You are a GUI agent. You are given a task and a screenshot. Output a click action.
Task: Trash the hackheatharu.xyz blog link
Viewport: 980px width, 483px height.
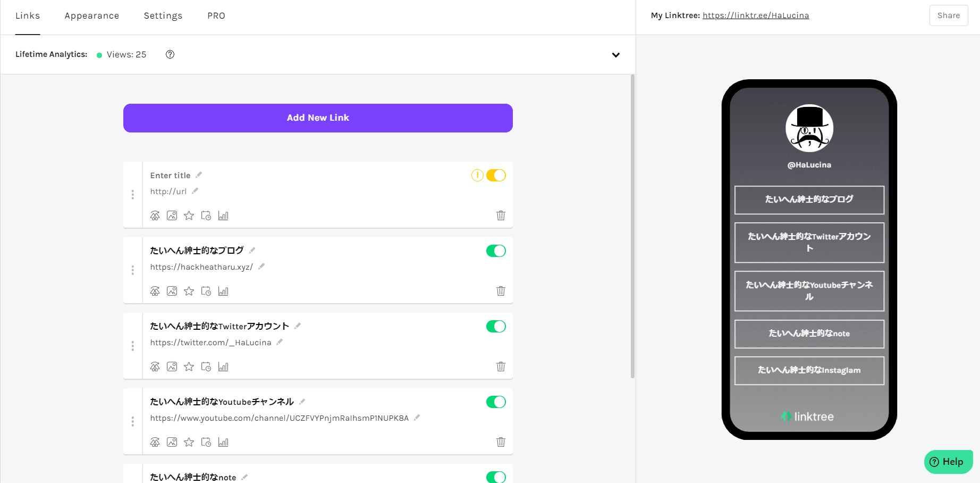tap(501, 291)
